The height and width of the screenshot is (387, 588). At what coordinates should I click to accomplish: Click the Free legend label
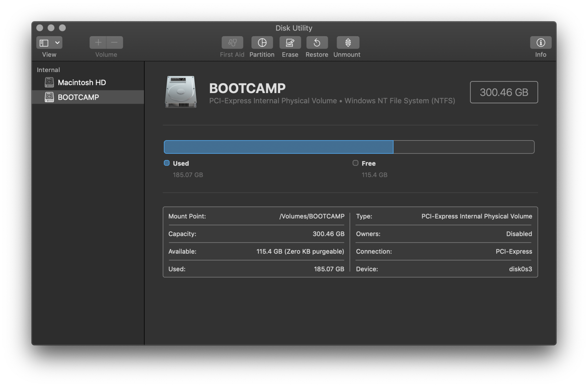click(369, 163)
